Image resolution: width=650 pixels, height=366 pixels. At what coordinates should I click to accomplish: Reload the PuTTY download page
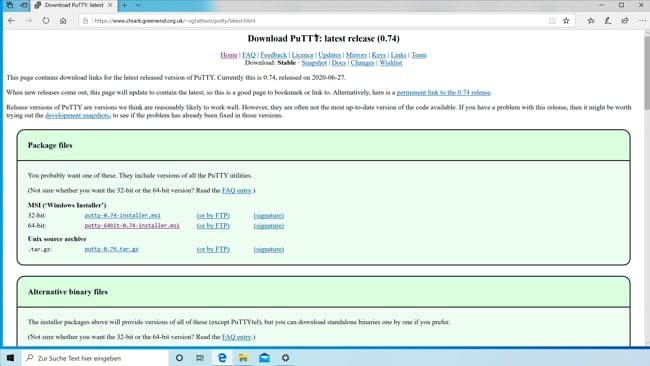[46, 21]
